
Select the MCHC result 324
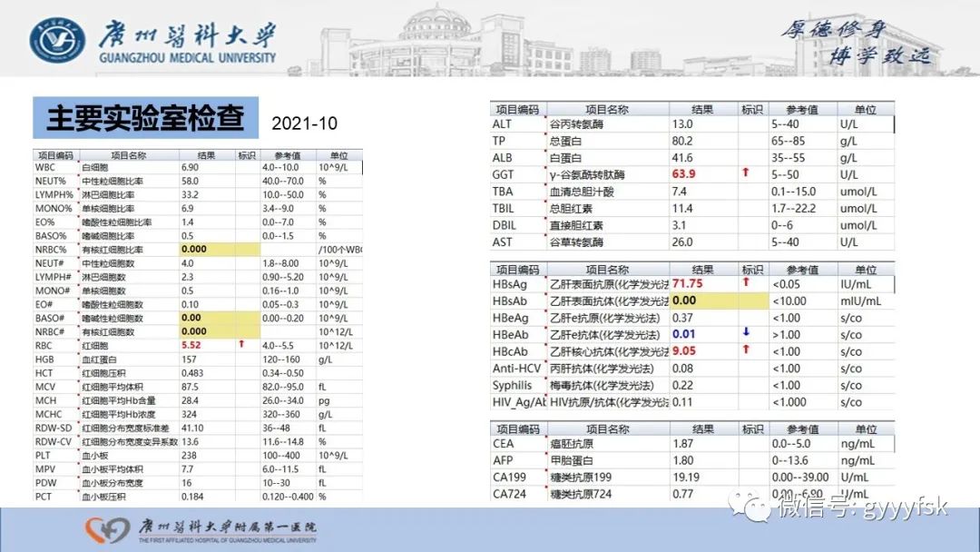point(189,415)
